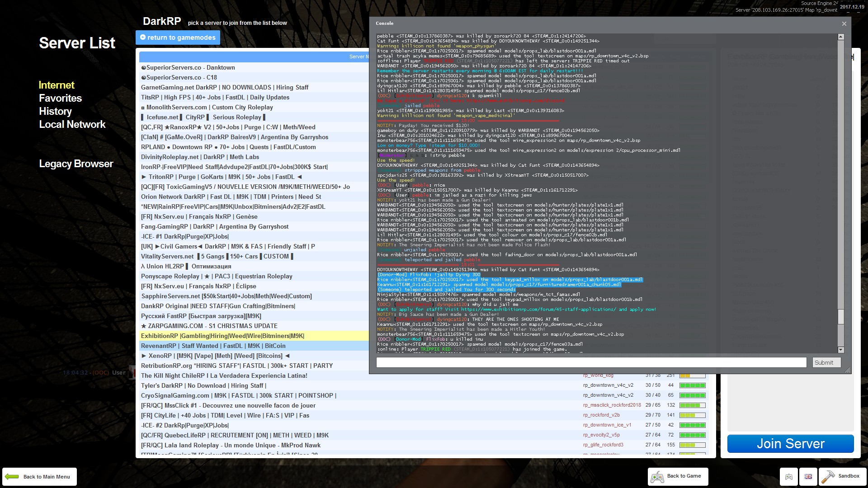Screen dimensions: 868x488
Task: Select CityLife +40 Jobs server
Action: [425, 415]
